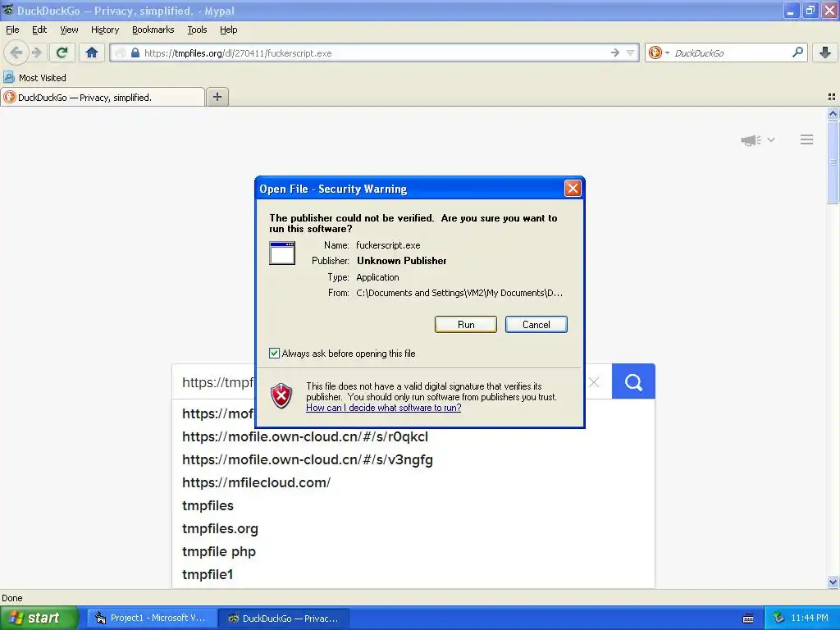Open the Windows Start menu
Screen dimensions: 840x630
coord(39,618)
